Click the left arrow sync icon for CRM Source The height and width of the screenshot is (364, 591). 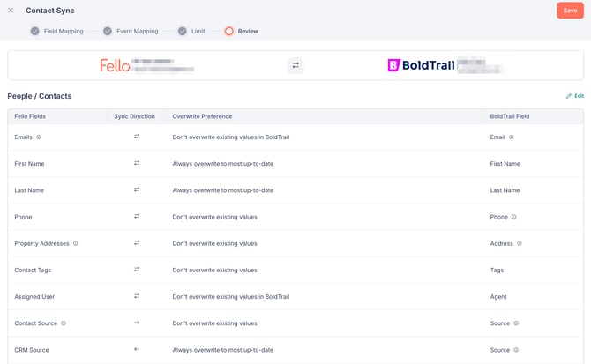137,349
